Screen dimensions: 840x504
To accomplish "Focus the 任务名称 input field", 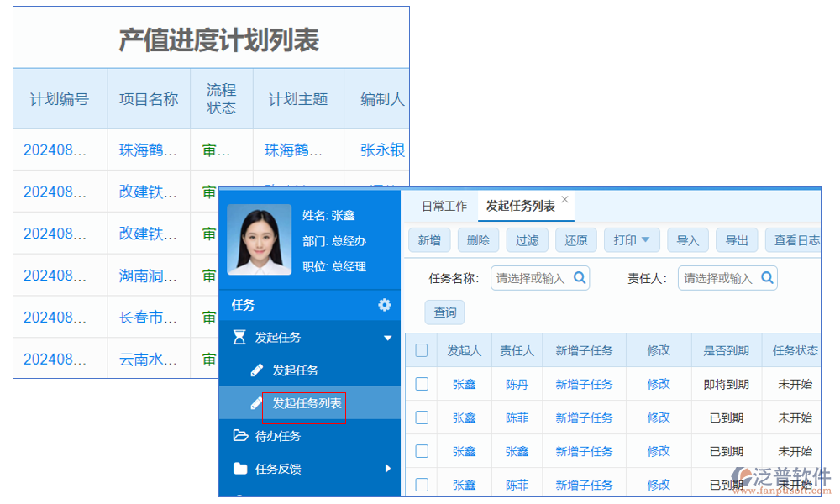I will [x=540, y=278].
